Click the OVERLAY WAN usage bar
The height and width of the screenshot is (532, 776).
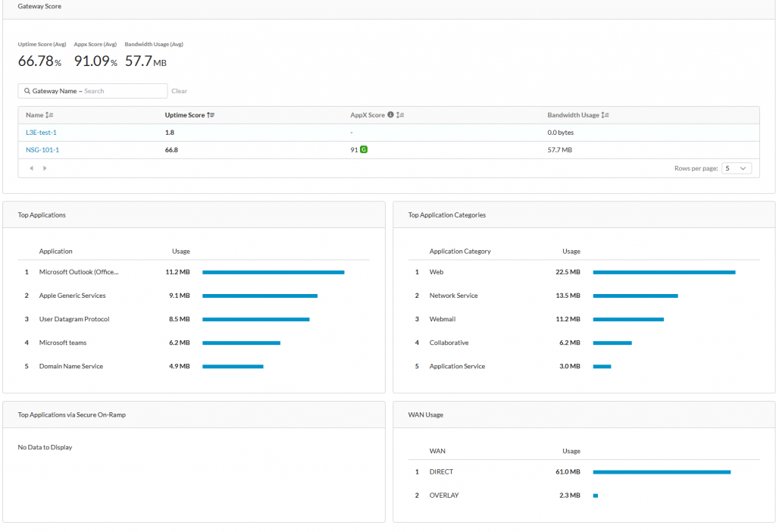tap(596, 496)
